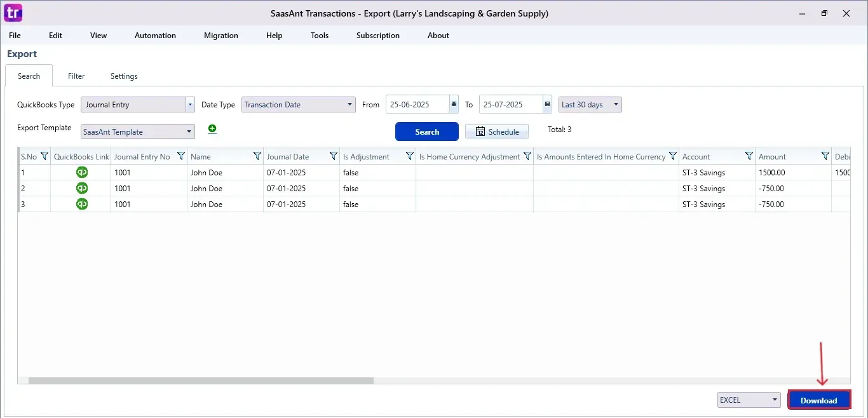This screenshot has width=868, height=418.
Task: Open the Subscription menu
Action: (378, 36)
